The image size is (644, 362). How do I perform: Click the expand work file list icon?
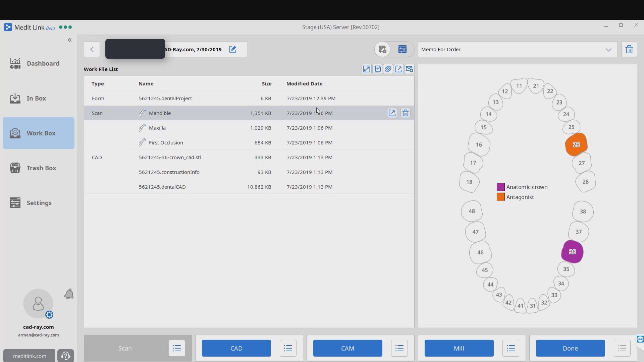(x=367, y=69)
